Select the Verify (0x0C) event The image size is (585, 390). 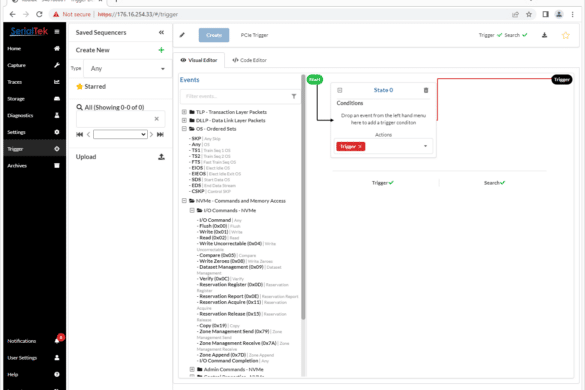click(220, 279)
